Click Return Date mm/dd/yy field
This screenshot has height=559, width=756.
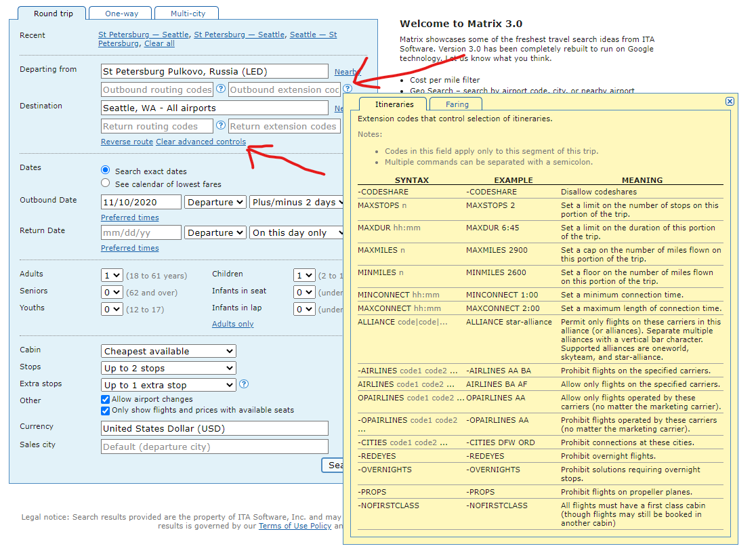[x=142, y=232]
